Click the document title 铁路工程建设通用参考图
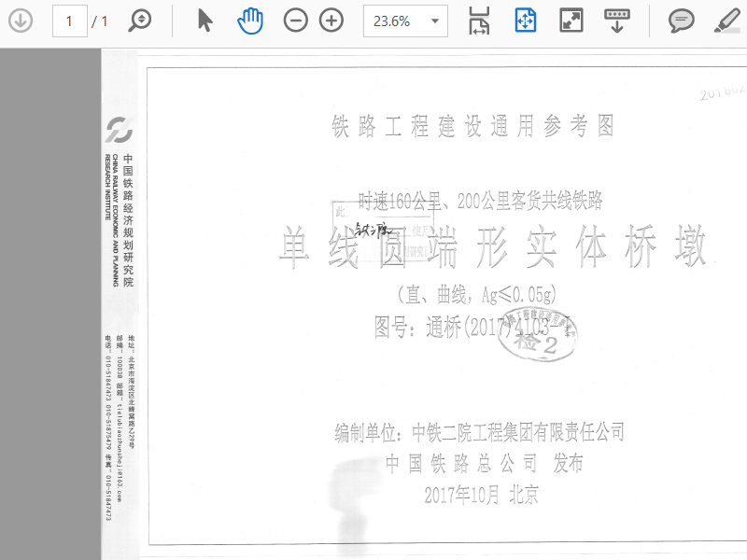Viewport: 747px width, 560px height. coord(472,126)
